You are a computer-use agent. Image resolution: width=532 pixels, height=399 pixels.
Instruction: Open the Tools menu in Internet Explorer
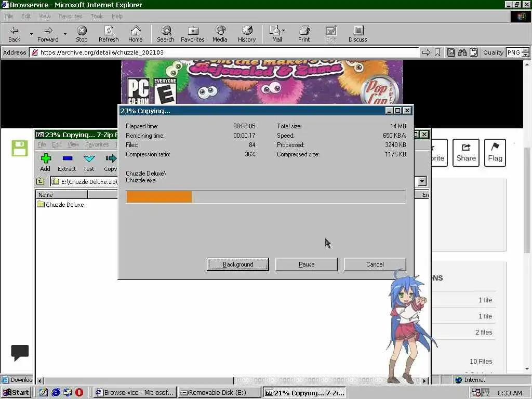(x=97, y=16)
